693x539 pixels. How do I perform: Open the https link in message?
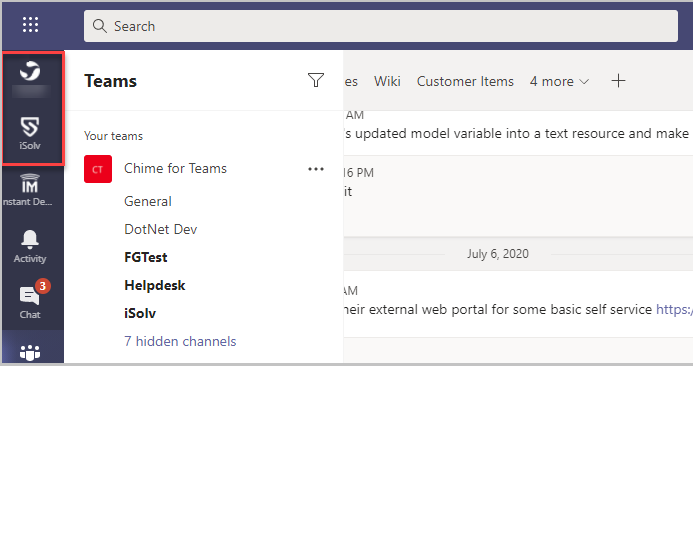674,309
